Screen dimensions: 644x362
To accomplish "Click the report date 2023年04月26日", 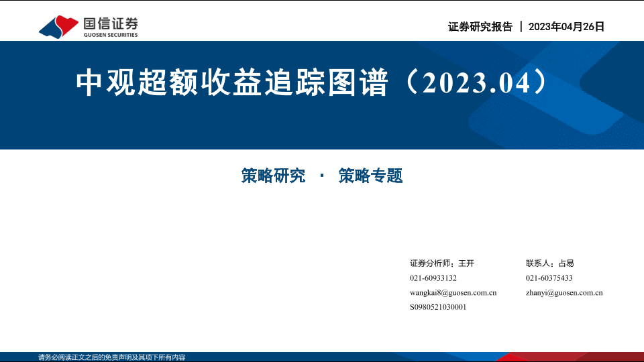I will point(567,27).
